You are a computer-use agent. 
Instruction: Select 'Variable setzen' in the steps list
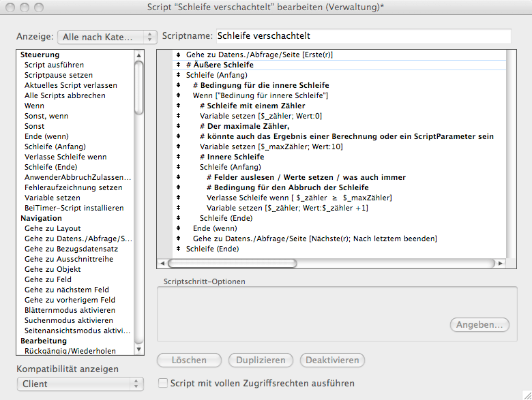[52, 198]
